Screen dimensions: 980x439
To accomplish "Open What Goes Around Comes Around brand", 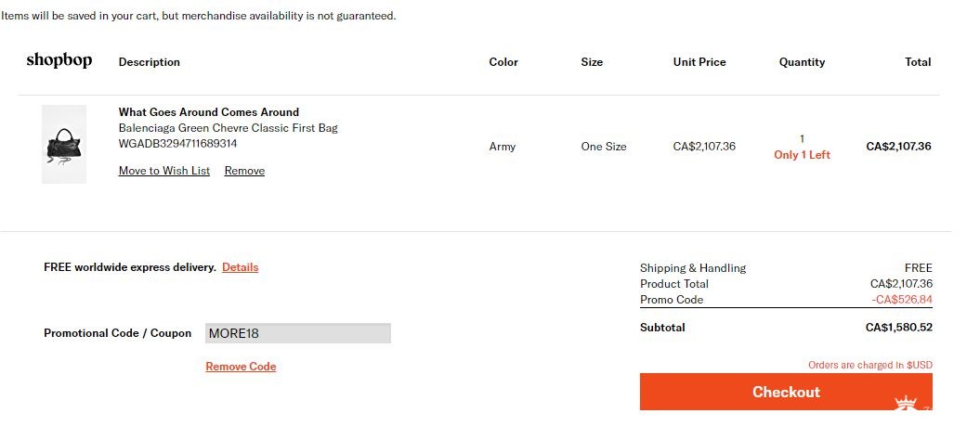I will (209, 112).
